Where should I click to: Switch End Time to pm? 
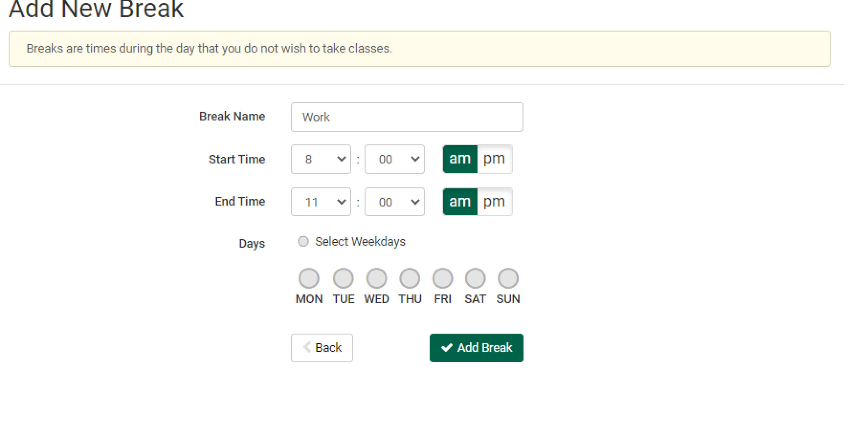click(495, 202)
